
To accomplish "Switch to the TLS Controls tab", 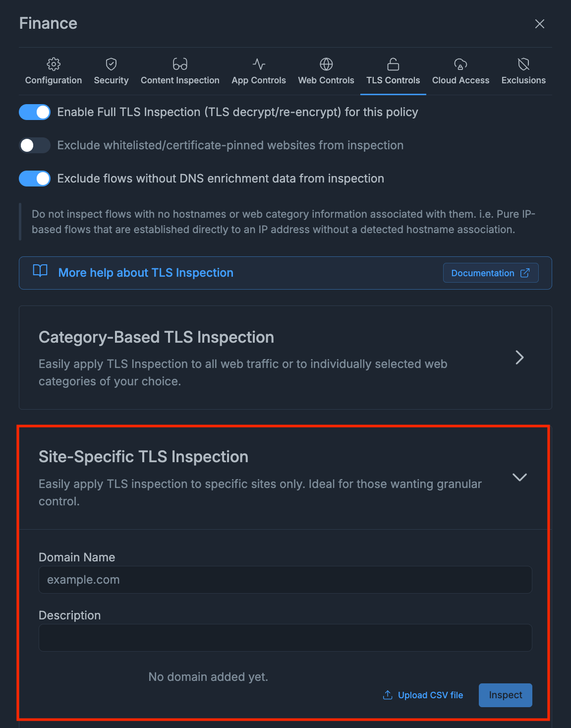I will click(x=393, y=72).
